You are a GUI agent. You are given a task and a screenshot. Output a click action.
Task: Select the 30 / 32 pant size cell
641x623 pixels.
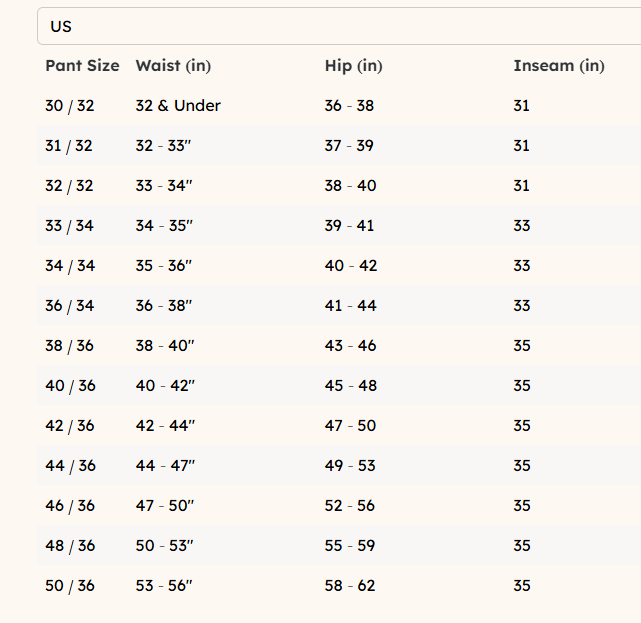click(69, 106)
